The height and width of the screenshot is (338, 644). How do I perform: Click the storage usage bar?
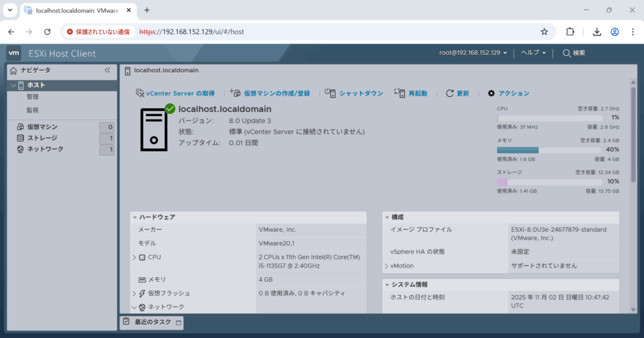point(558,182)
